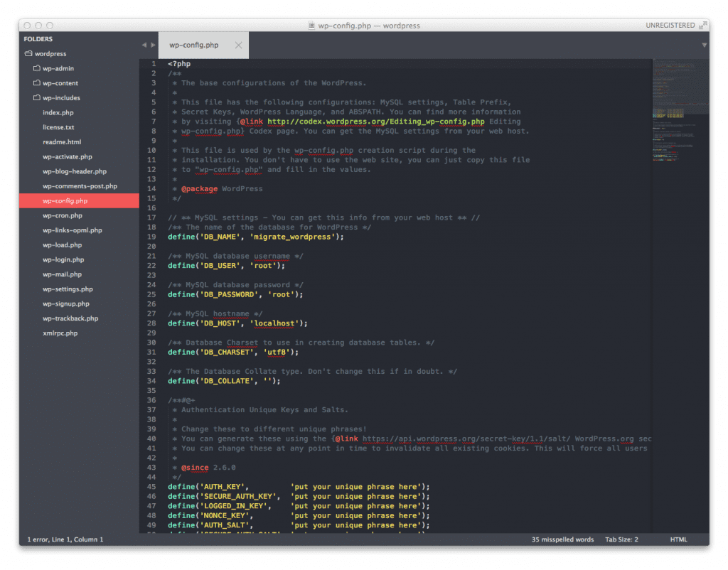Click line number 19 in gutter

coord(151,237)
